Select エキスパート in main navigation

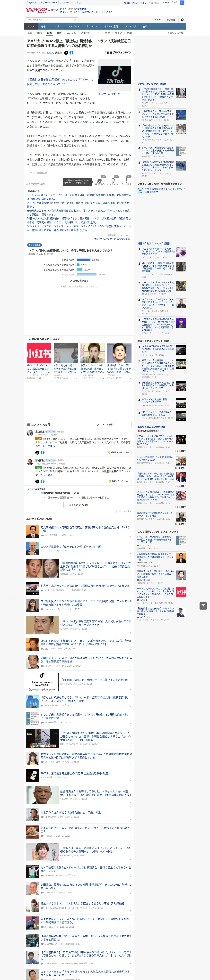click(x=72, y=27)
